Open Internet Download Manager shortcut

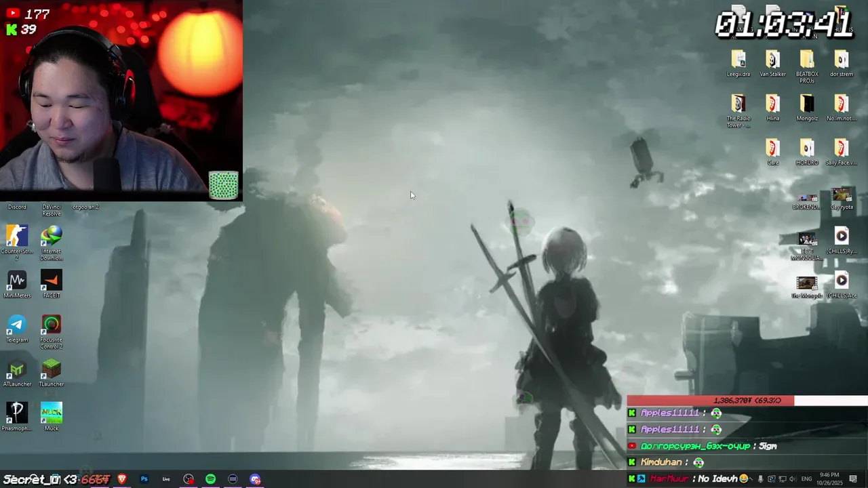pos(52,242)
